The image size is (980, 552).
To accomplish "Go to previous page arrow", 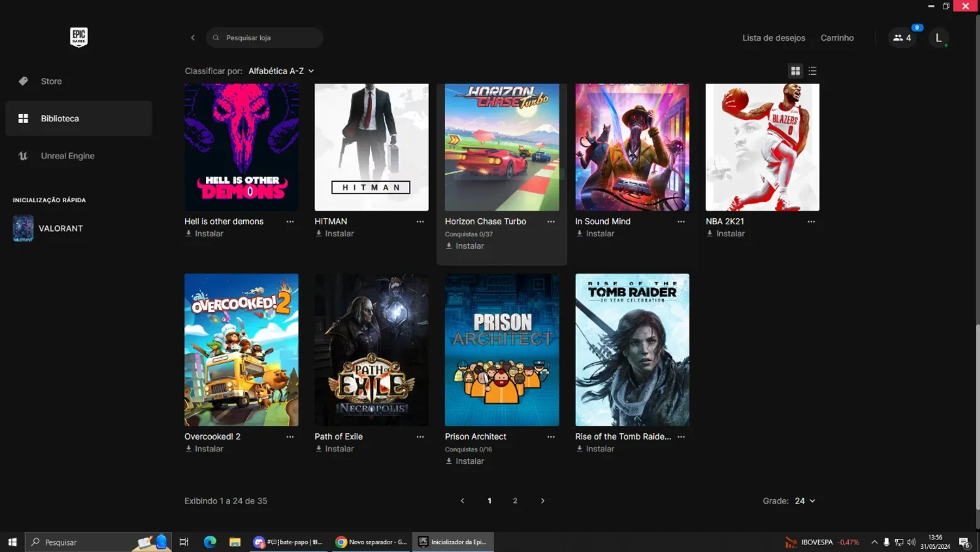I will pos(462,501).
